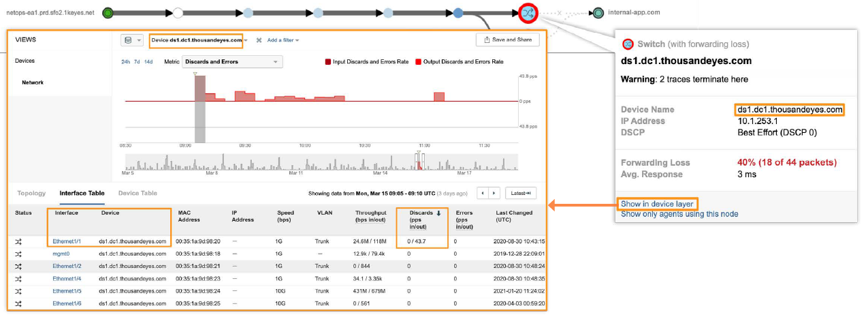Open the database layer selector icon dropdown
The height and width of the screenshot is (317, 868).
[131, 40]
